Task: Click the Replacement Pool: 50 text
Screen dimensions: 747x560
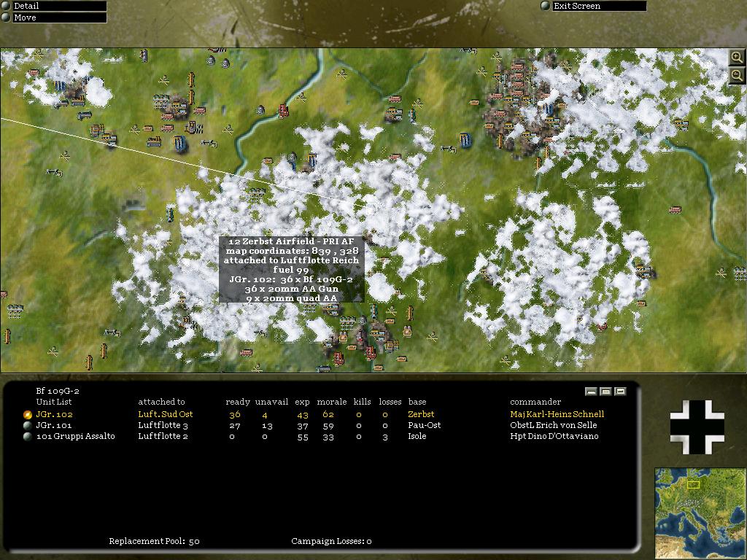Action: pyautogui.click(x=155, y=542)
